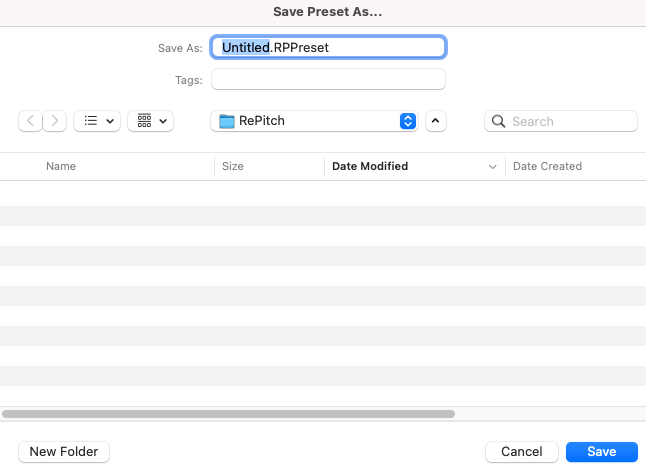
Task: Click the magnifying glass search icon
Action: coord(498,121)
